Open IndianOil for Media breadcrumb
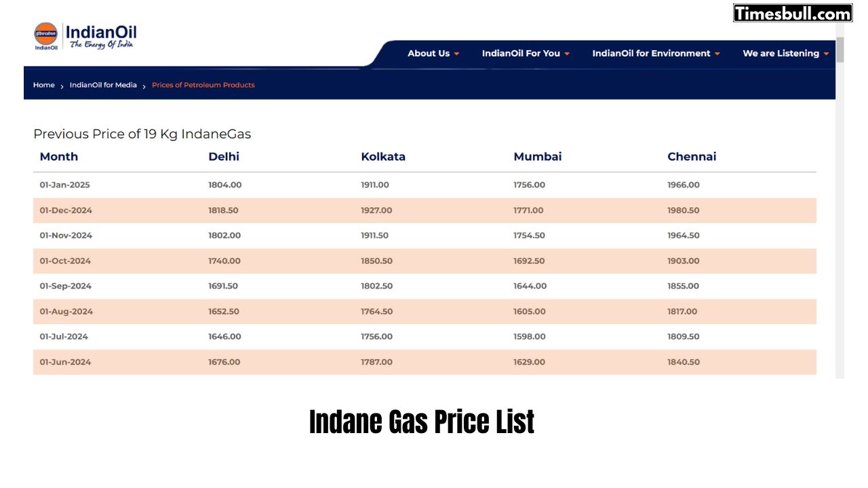This screenshot has width=868, height=488. coord(103,85)
